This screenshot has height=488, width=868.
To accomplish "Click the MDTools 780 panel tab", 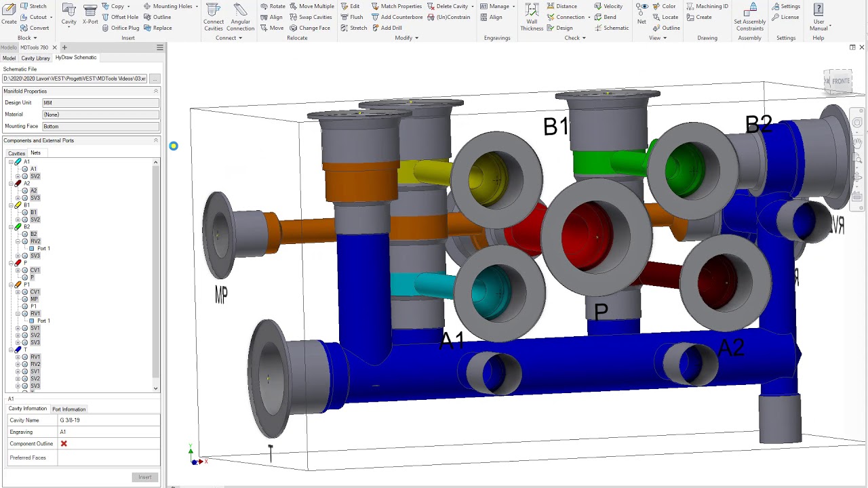I will pos(34,47).
